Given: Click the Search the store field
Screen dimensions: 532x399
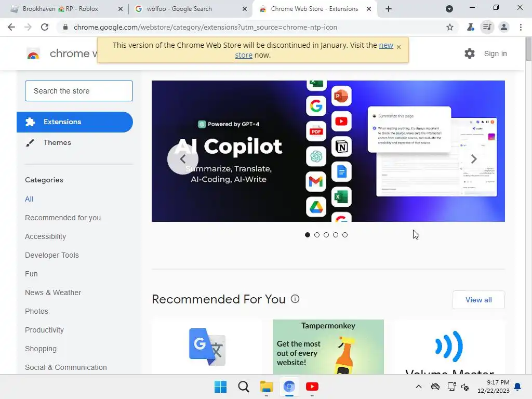Looking at the screenshot, I should [x=79, y=91].
